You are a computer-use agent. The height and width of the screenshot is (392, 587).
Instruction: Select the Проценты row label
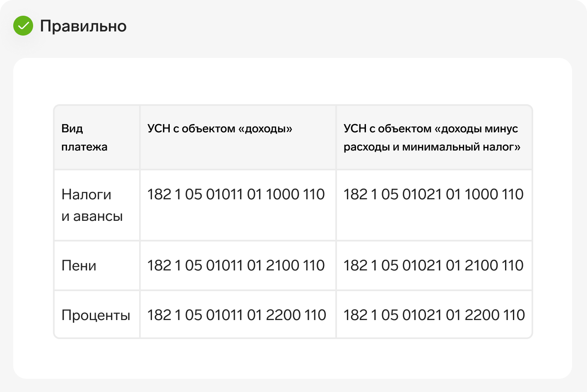click(96, 315)
